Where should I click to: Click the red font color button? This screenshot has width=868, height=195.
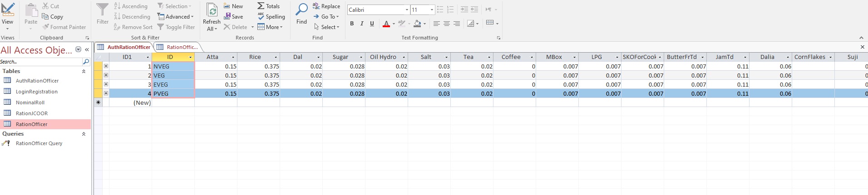pyautogui.click(x=386, y=24)
